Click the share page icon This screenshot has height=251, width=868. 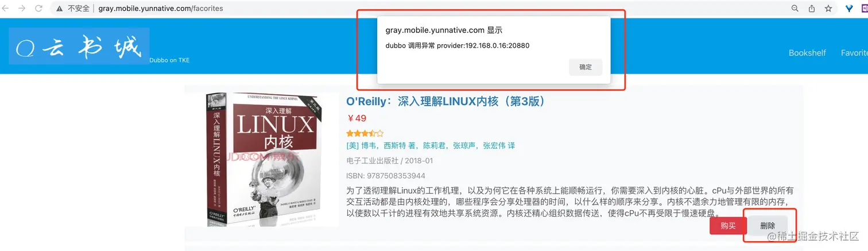[x=812, y=9]
